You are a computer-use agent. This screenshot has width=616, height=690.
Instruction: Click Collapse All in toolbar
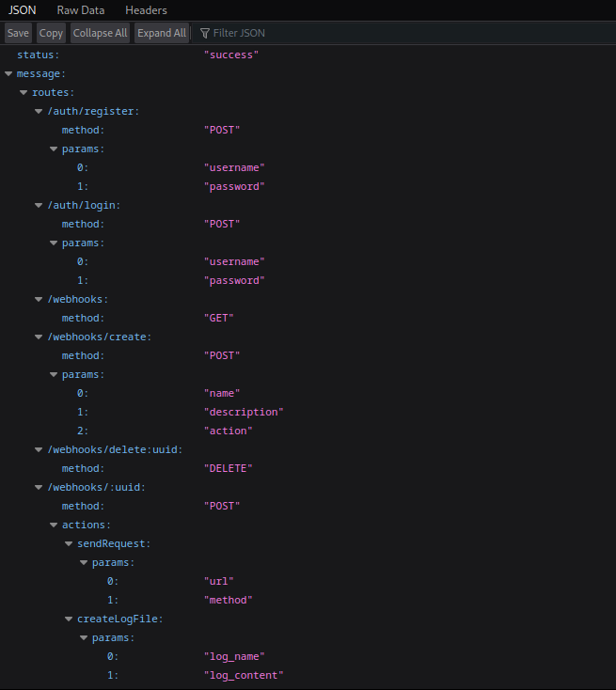[100, 33]
